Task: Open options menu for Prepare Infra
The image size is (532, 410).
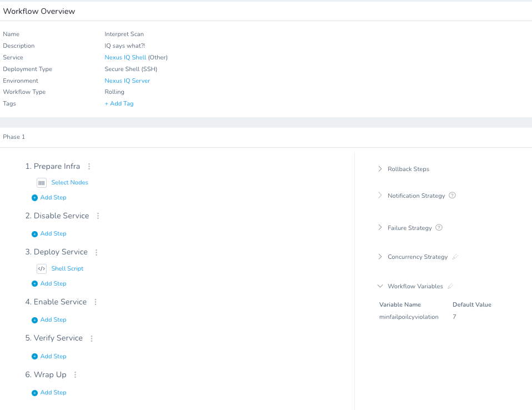Action: 89,166
